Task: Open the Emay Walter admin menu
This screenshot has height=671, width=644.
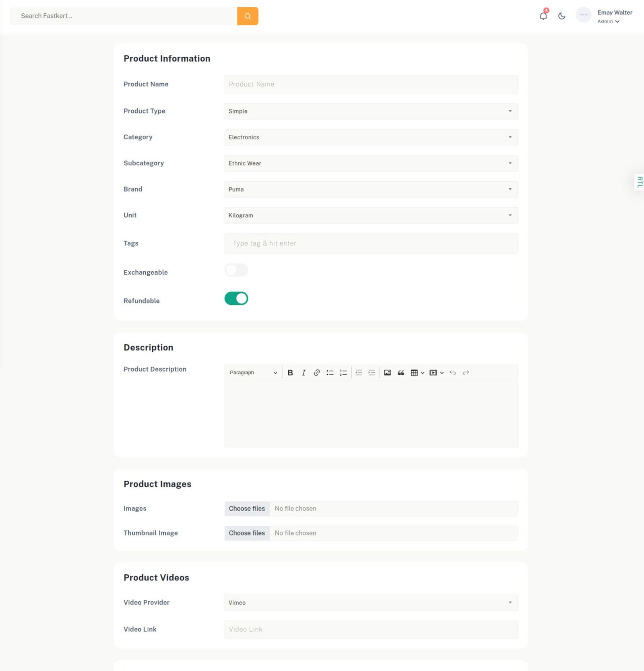Action: 614,17
